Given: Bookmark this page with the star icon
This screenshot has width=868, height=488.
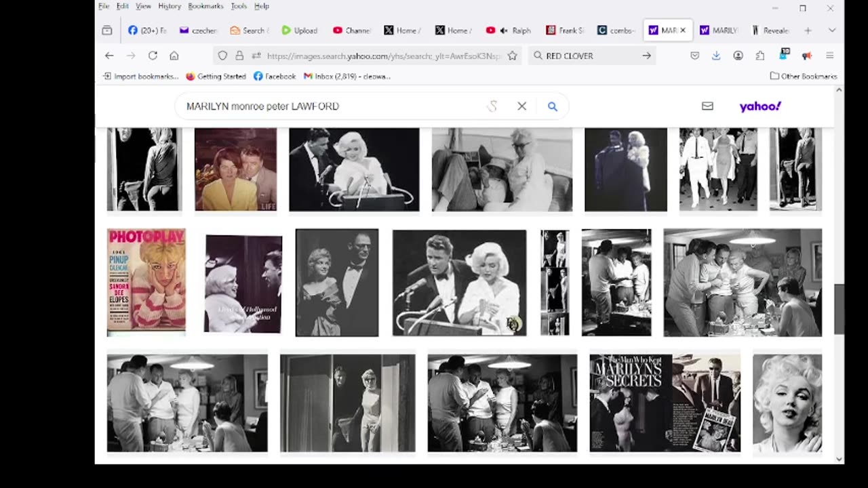Looking at the screenshot, I should tap(513, 56).
